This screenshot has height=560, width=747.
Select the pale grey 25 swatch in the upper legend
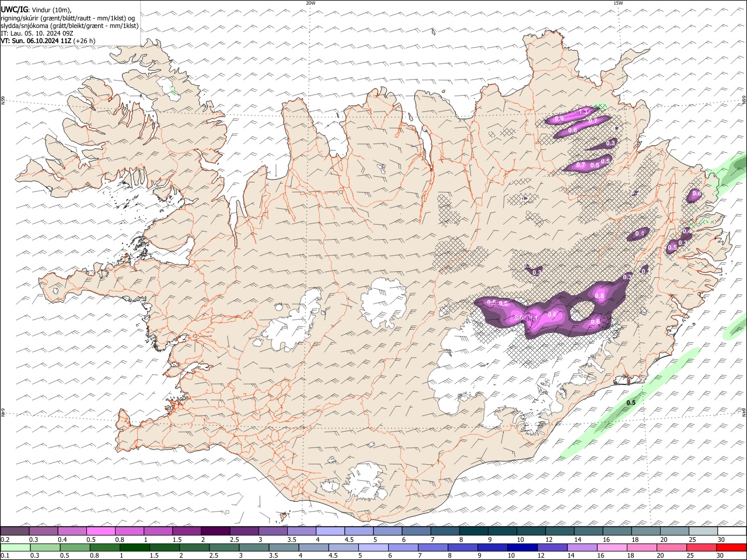[703, 531]
